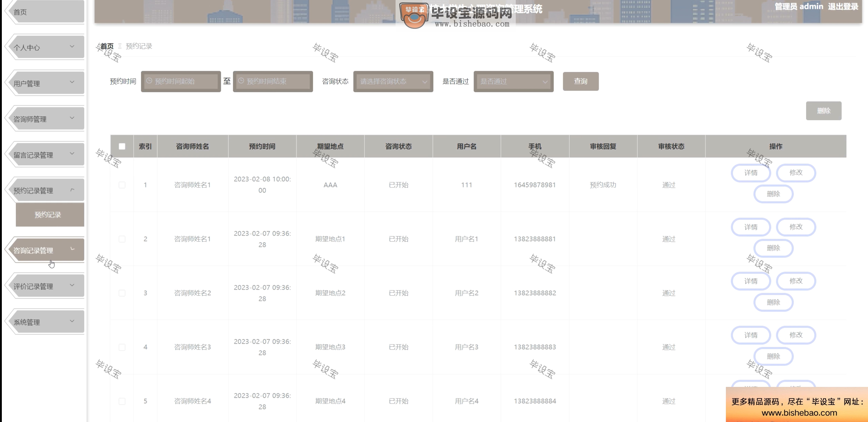Click the 预约成功 review reply cell
868x422 pixels.
[x=603, y=185]
